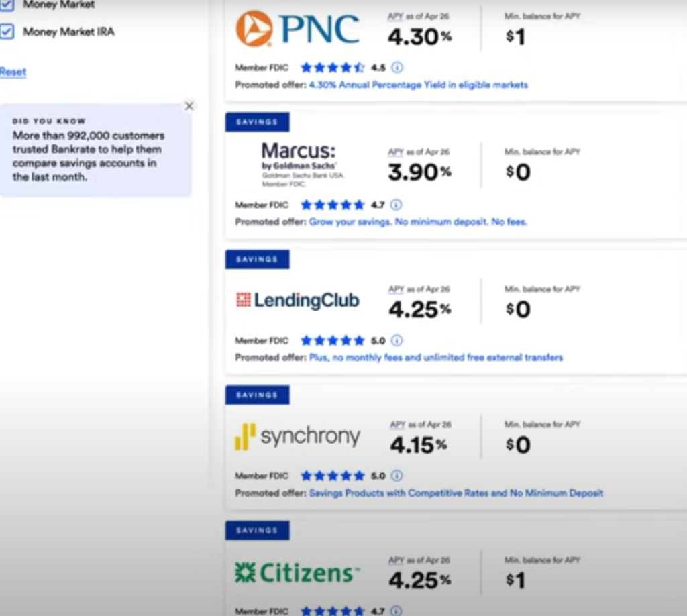Image resolution: width=687 pixels, height=616 pixels.
Task: Toggle the Money Market checkbox
Action: pyautogui.click(x=7, y=5)
